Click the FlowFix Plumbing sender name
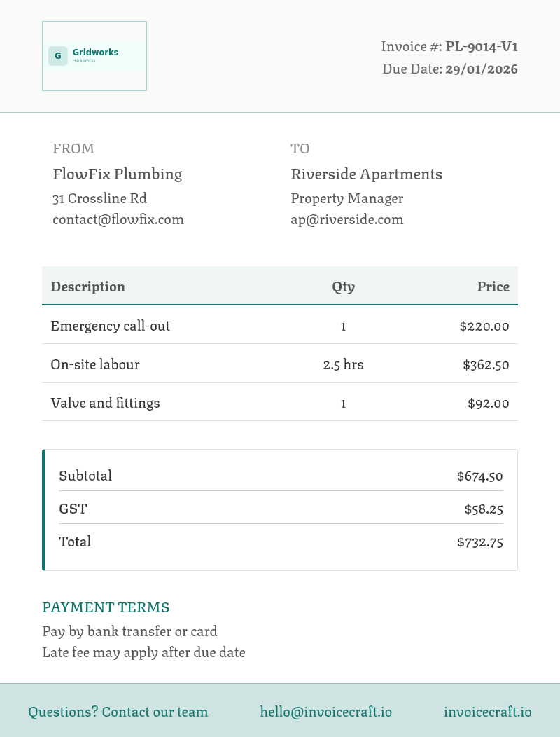This screenshot has width=560, height=737. (x=118, y=174)
